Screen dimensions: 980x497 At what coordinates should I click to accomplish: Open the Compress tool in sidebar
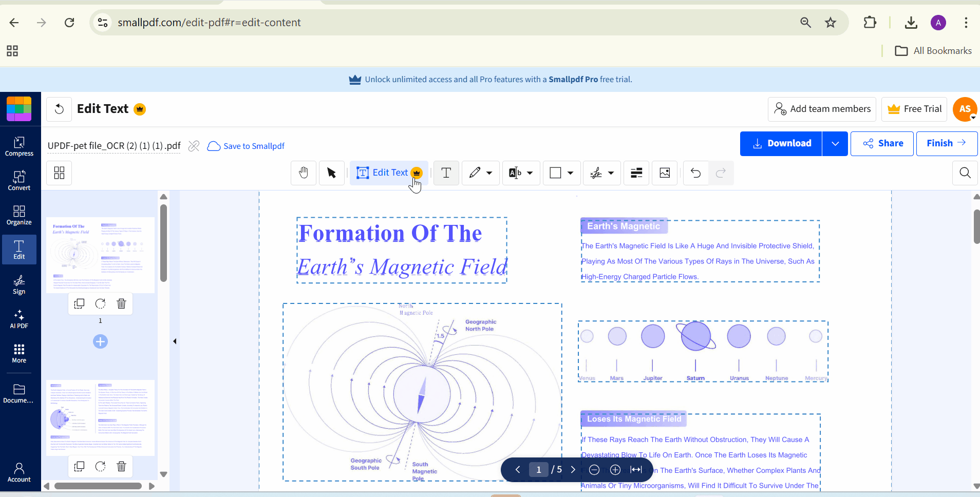click(x=19, y=146)
